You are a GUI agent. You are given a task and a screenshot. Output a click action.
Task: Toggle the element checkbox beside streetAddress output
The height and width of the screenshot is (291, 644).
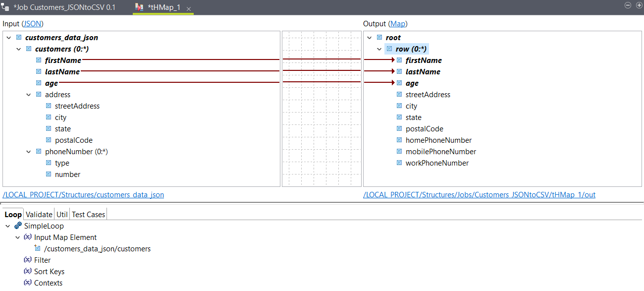[x=399, y=94]
